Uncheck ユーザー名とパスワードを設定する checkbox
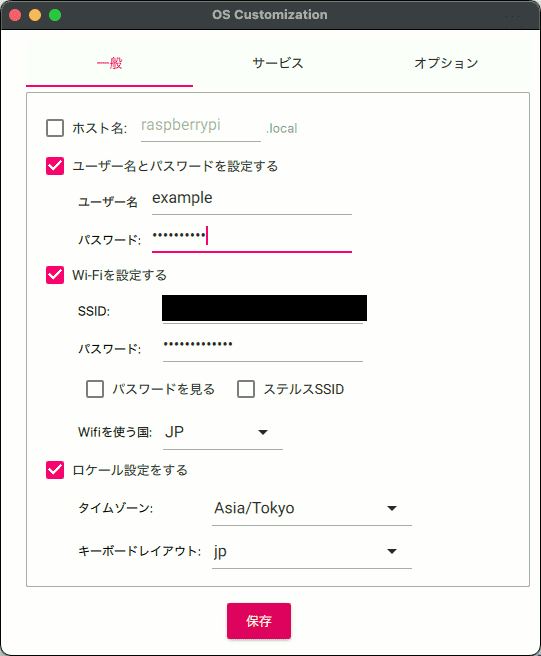This screenshot has width=541, height=656. tap(55, 166)
